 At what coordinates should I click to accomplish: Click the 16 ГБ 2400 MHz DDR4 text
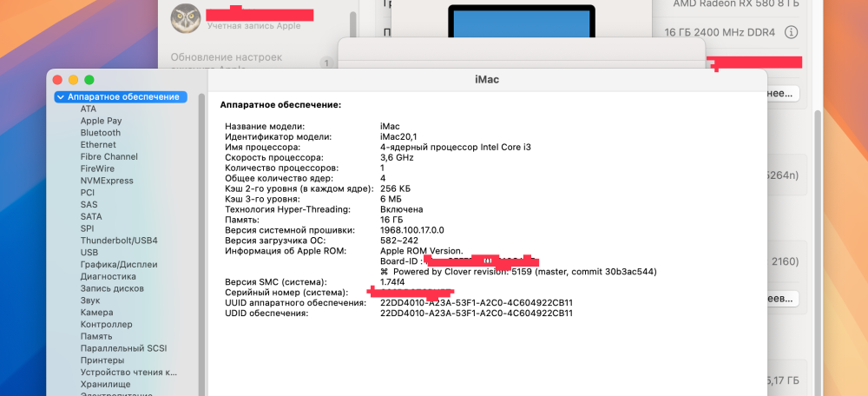(720, 32)
